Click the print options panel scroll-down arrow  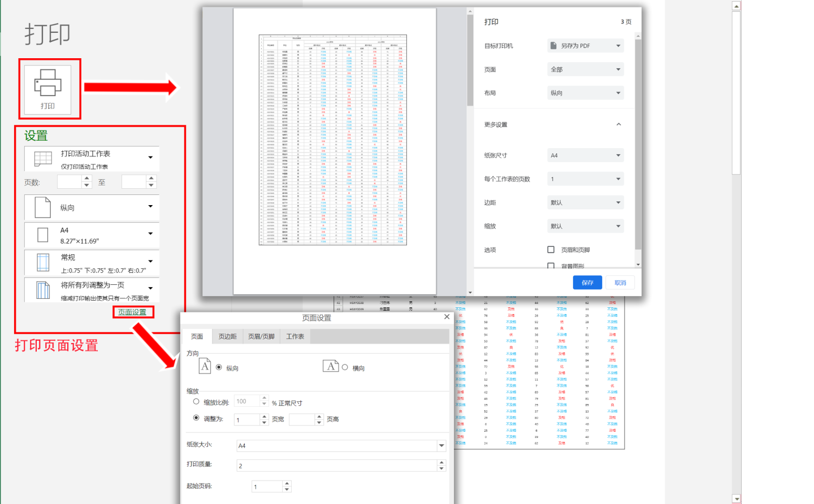[x=638, y=264]
